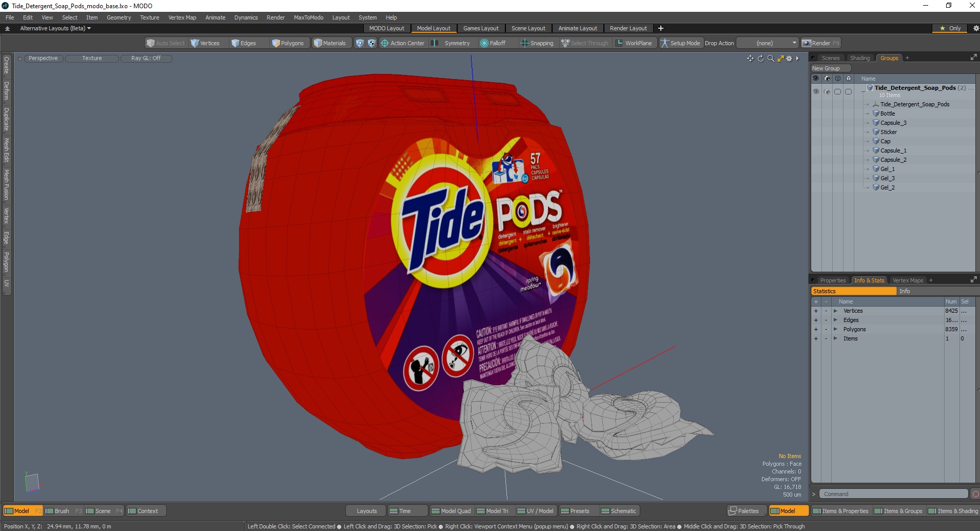Switch to the Vertex Maps tab
Image resolution: width=980 pixels, height=531 pixels.
(x=908, y=280)
